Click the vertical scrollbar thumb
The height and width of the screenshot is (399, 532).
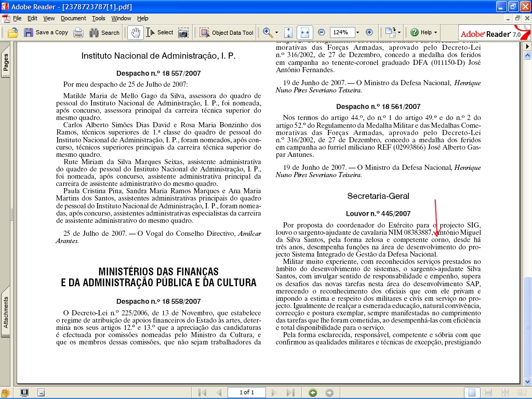[527, 327]
